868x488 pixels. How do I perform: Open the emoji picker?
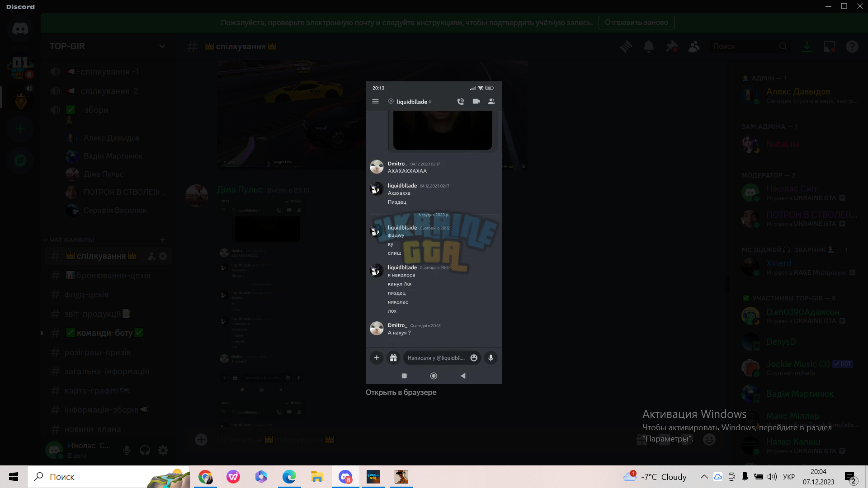coord(709,439)
